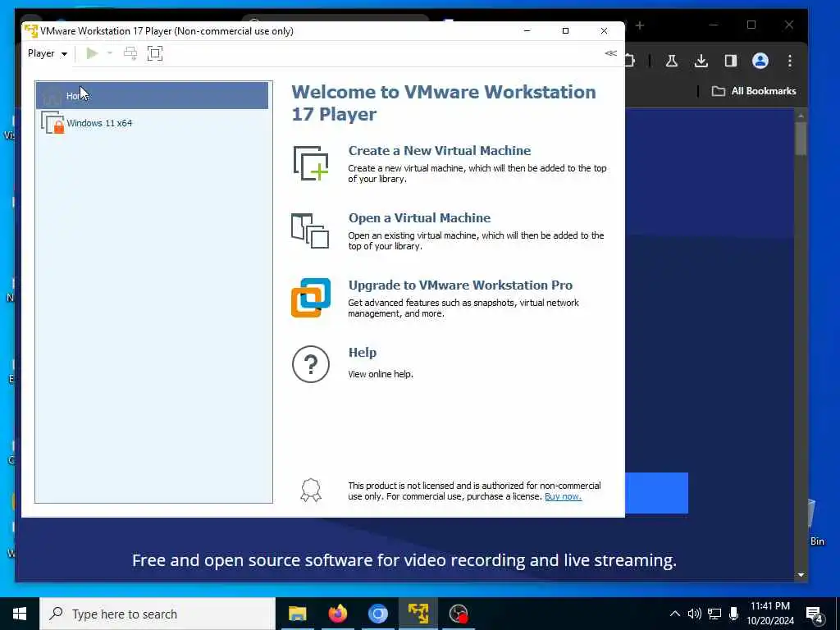The width and height of the screenshot is (840, 630).
Task: Select Home in the library list
Action: (x=152, y=95)
